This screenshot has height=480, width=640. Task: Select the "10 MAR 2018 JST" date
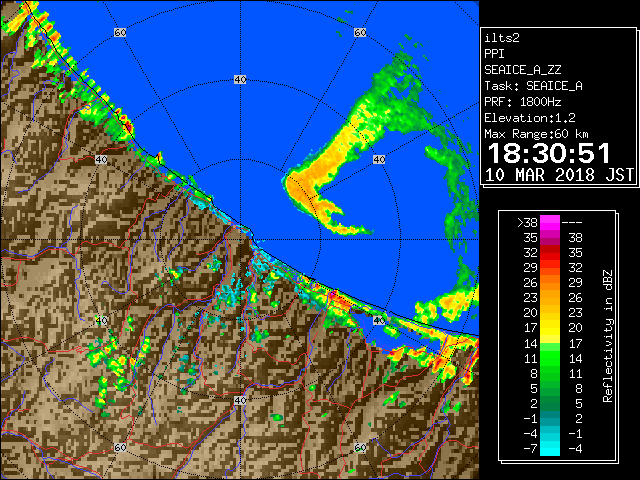[x=559, y=175]
